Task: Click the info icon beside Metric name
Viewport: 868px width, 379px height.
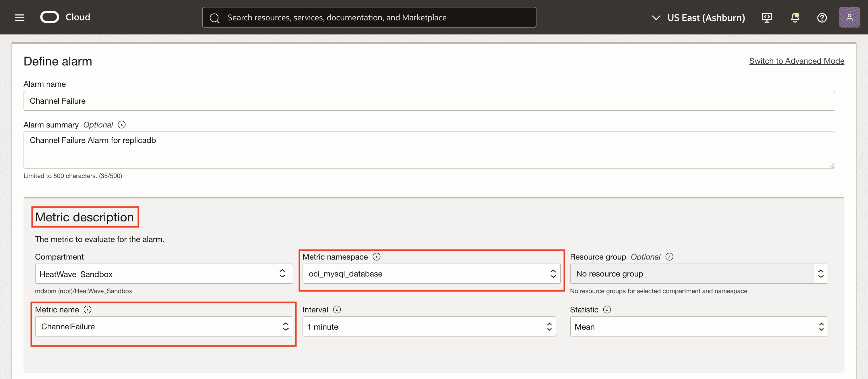Action: (88, 309)
